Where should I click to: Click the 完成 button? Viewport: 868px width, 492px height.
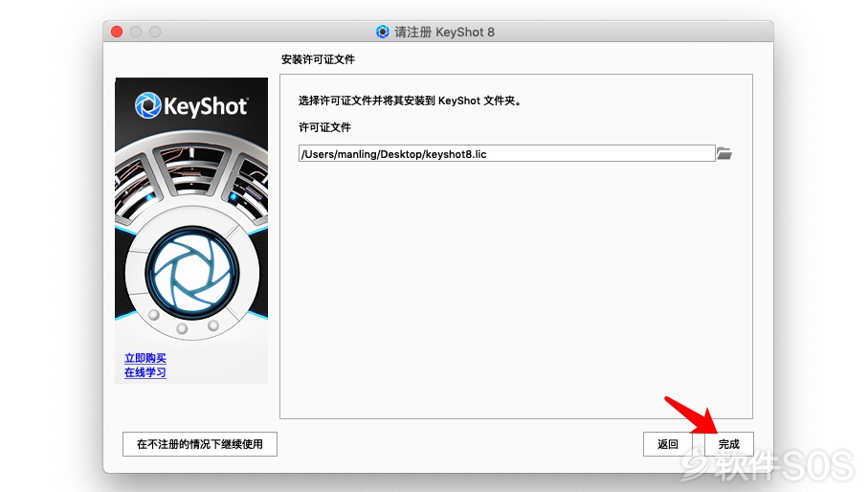click(729, 444)
